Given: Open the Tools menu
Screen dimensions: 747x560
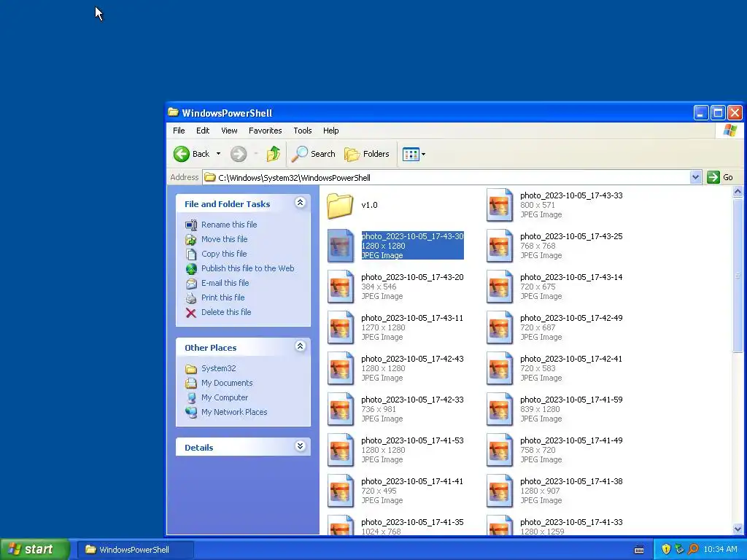Looking at the screenshot, I should click(303, 131).
